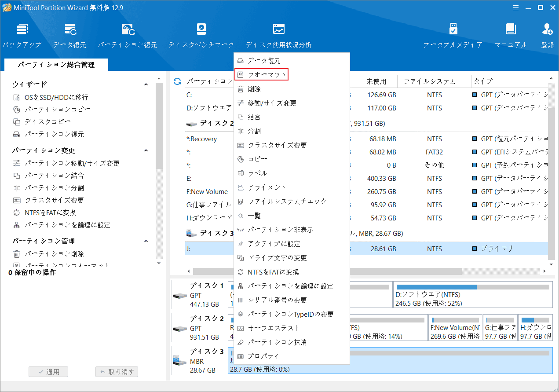The image size is (559, 392).
Task: Choose プロパティ in the context menu
Action: click(292, 356)
